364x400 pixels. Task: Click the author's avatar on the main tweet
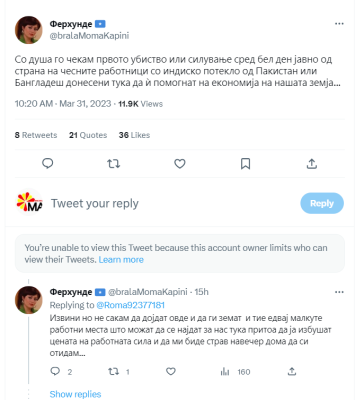tap(29, 30)
